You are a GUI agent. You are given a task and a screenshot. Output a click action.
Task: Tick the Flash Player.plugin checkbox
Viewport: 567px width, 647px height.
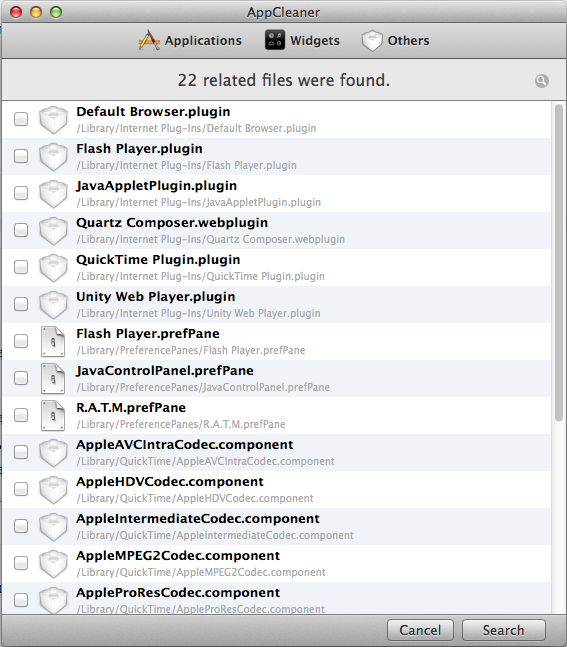point(21,156)
